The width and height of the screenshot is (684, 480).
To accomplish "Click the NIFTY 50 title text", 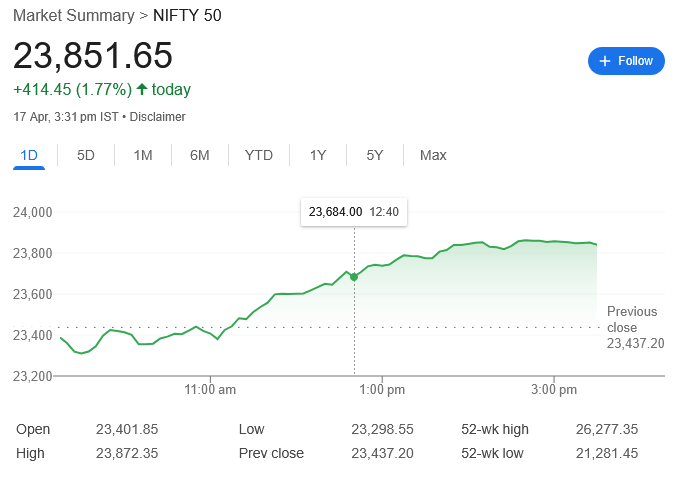I will tap(187, 15).
